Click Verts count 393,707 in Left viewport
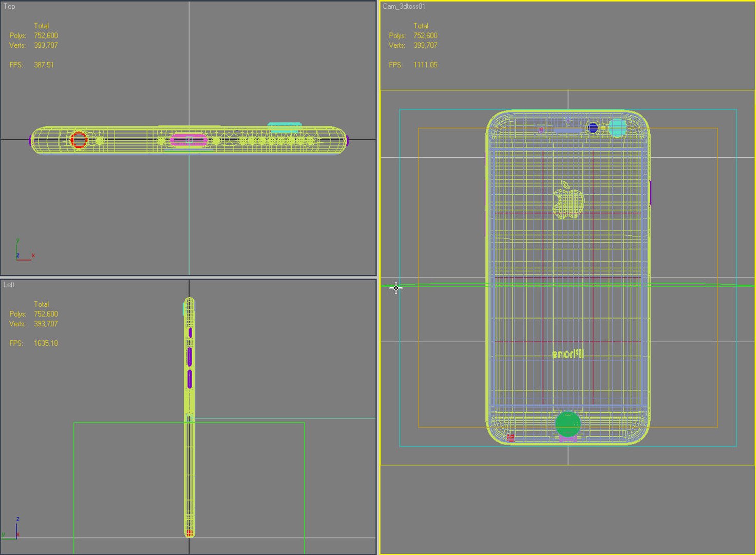 pos(46,324)
